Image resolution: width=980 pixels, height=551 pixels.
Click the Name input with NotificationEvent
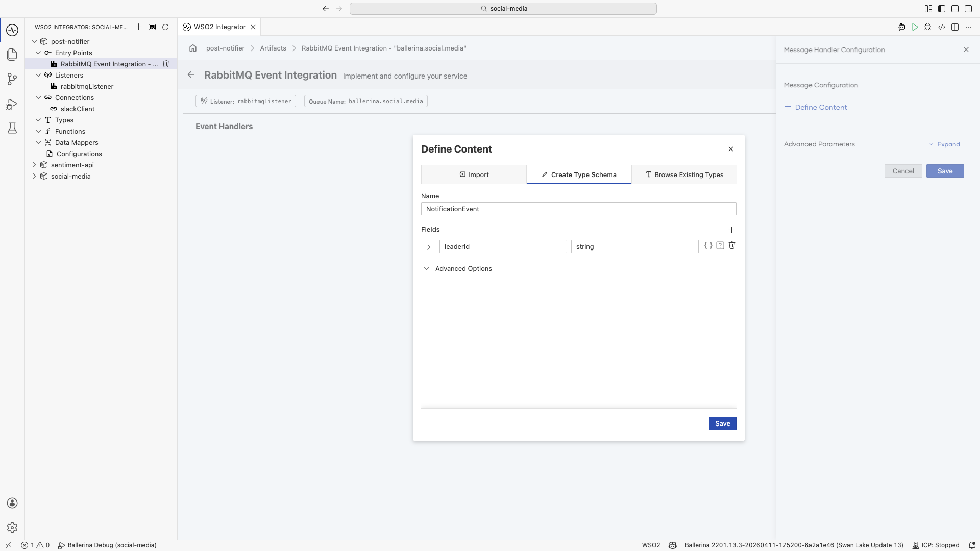click(578, 209)
